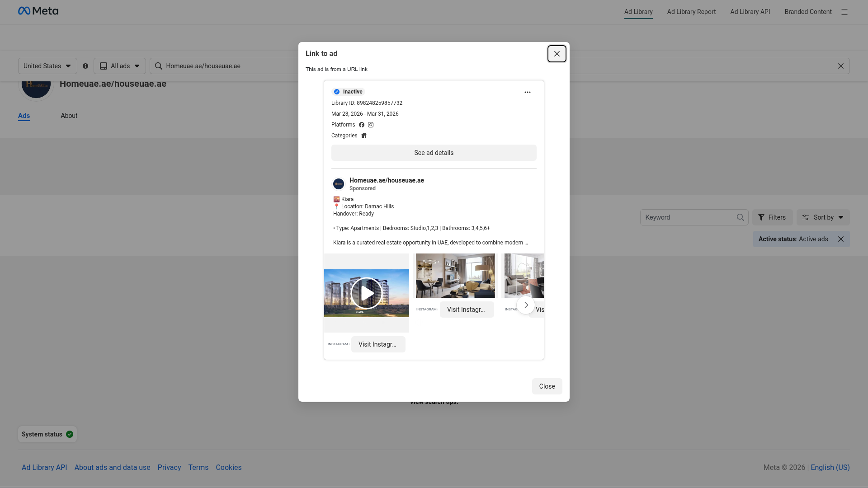Viewport: 868px width, 488px height.
Task: Open the Filters button
Action: [x=772, y=217]
